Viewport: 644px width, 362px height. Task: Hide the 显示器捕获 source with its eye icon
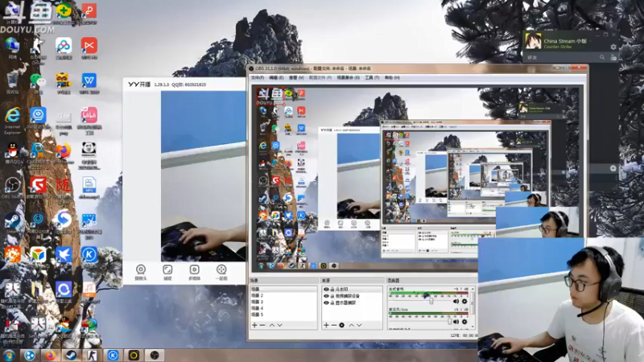tap(326, 302)
